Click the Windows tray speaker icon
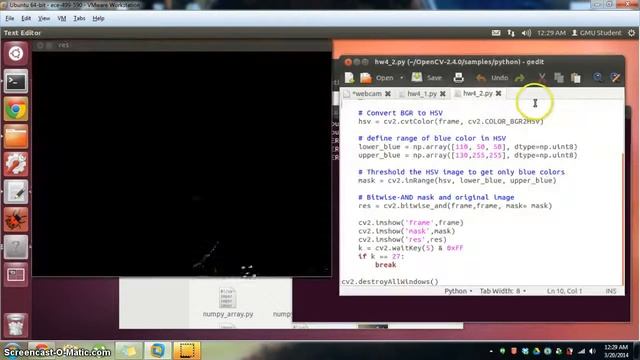The width and height of the screenshot is (640, 360). [x=592, y=351]
